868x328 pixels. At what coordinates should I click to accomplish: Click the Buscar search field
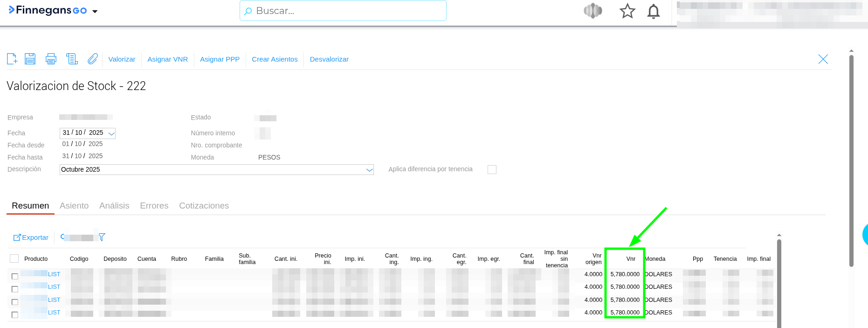[343, 11]
